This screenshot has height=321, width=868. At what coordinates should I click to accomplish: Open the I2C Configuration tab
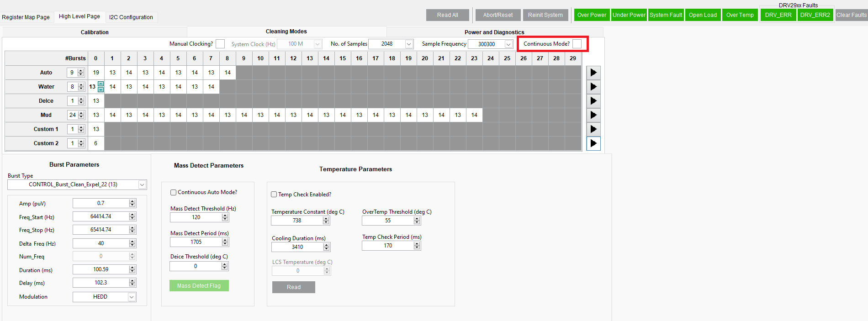tap(131, 17)
